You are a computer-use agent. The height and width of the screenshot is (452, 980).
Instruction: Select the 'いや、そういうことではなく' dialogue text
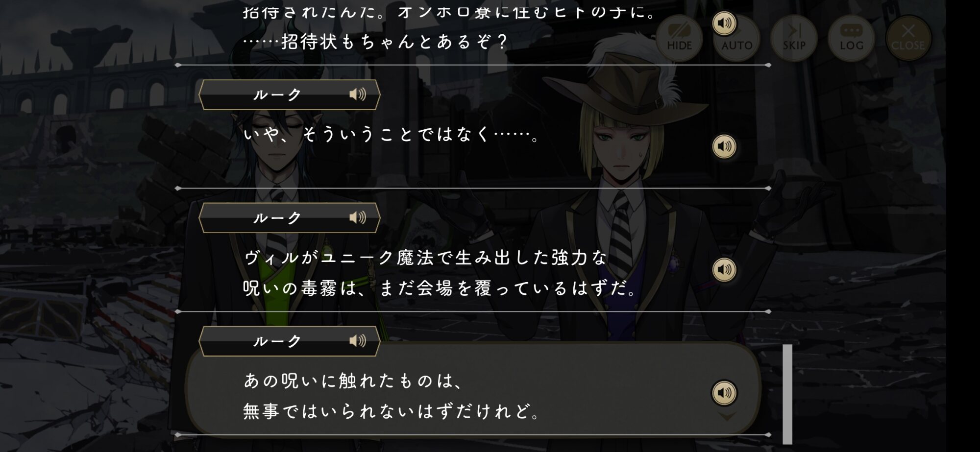coord(392,134)
